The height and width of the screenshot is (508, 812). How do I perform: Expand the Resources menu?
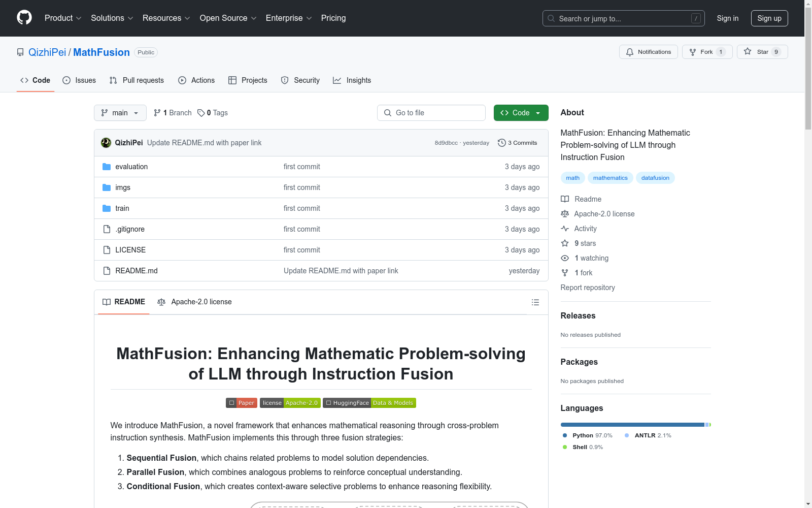pos(166,18)
